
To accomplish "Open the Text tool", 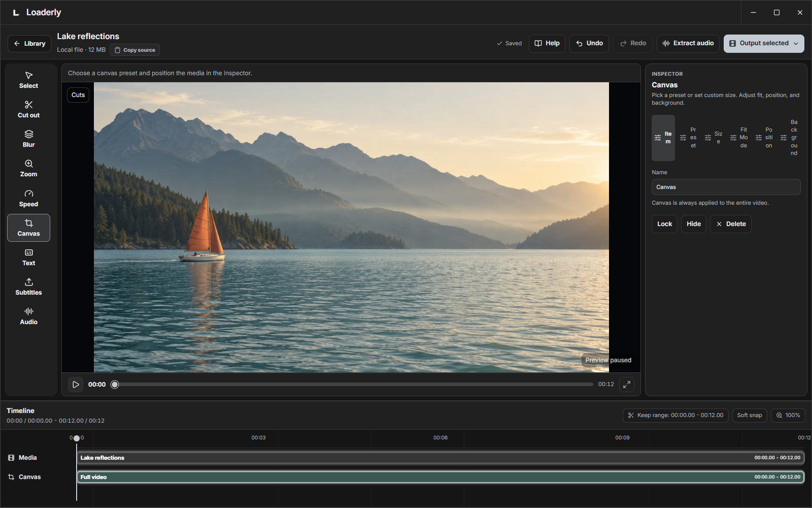I will pos(28,258).
